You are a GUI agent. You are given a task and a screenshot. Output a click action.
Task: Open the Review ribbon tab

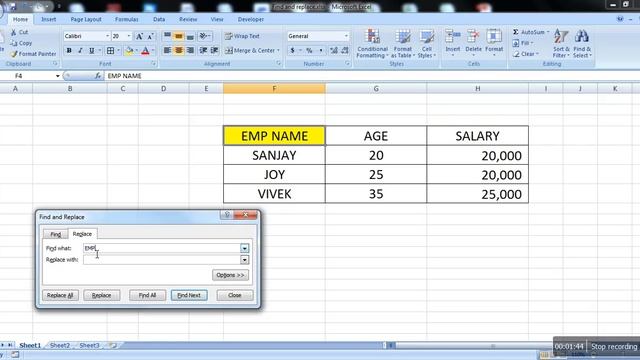pos(188,19)
